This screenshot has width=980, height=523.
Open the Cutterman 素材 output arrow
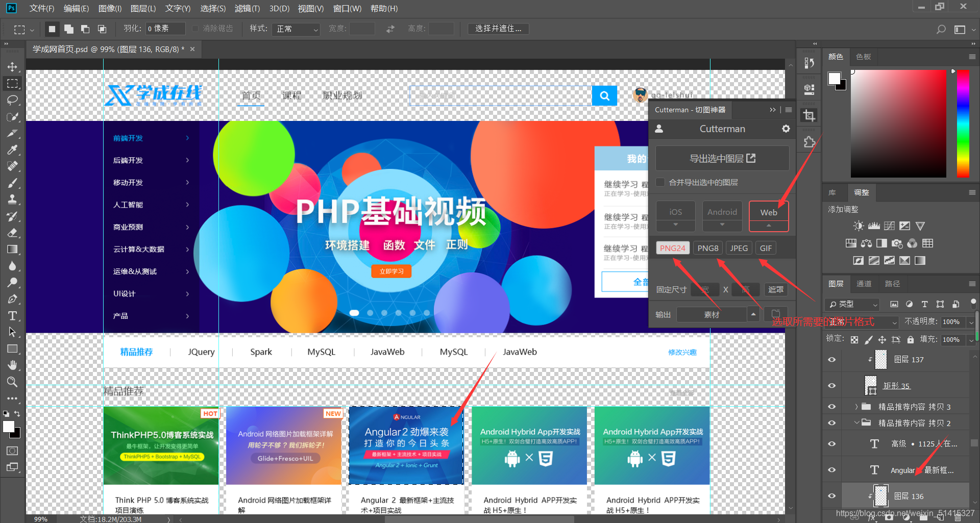753,314
